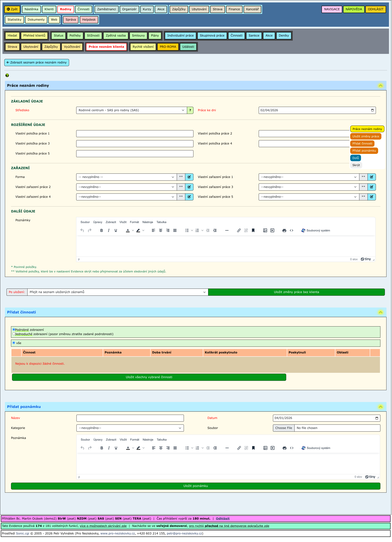Viewport: 392px width, 542px height.
Task: Click Uložit změny práce bez klienta
Action: [296, 292]
